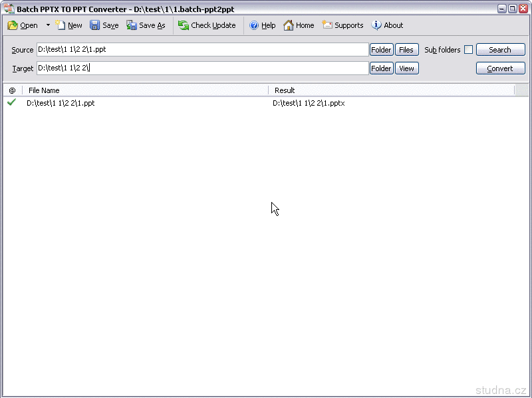Click the Convert button
The image size is (532, 398).
(501, 68)
